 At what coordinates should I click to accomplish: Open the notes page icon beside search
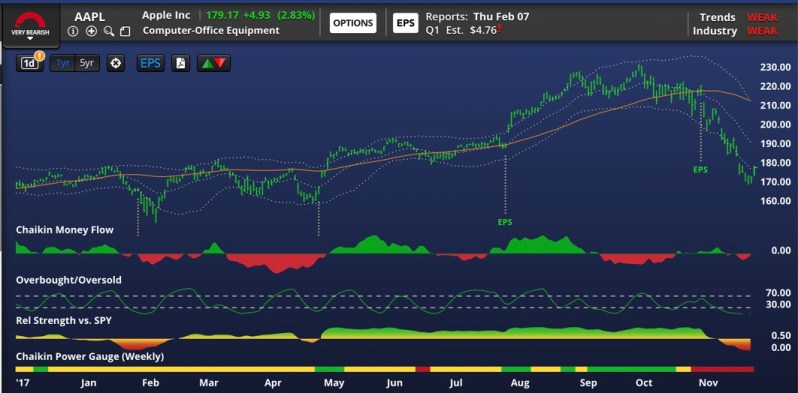click(x=125, y=32)
